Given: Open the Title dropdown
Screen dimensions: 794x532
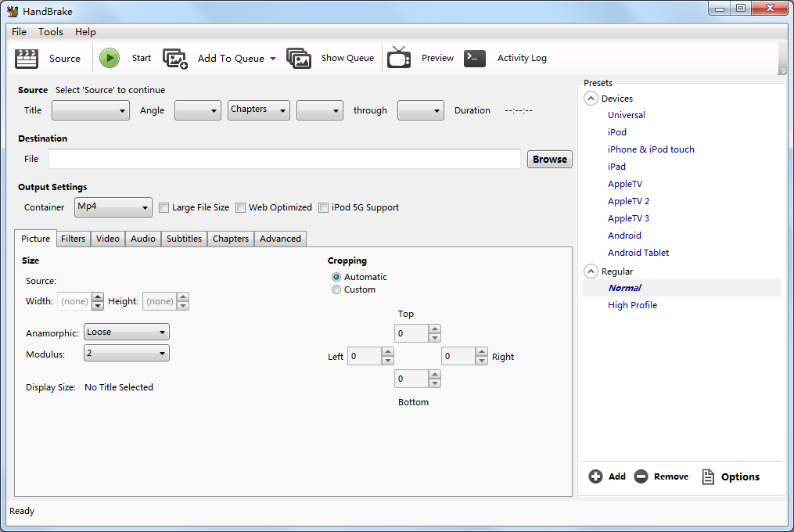Looking at the screenshot, I should (91, 110).
